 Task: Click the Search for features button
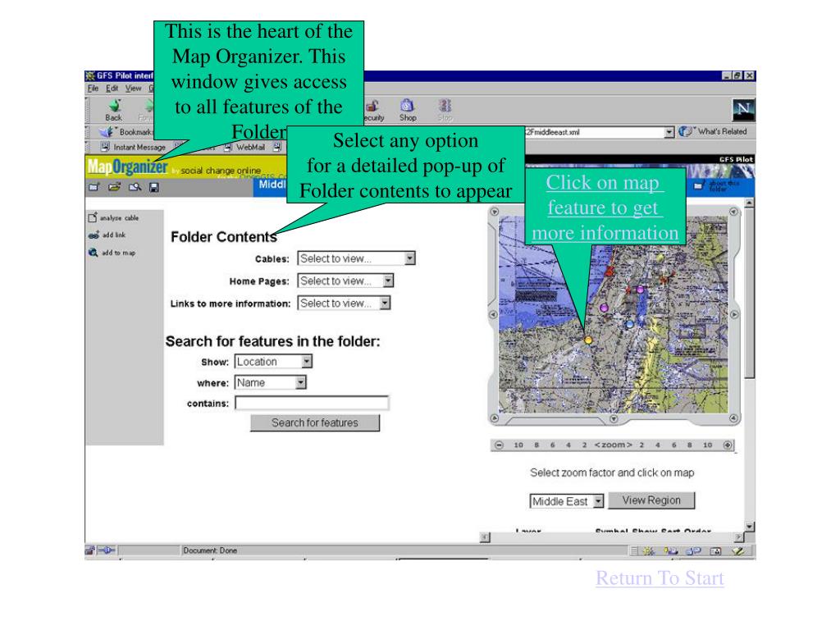315,422
